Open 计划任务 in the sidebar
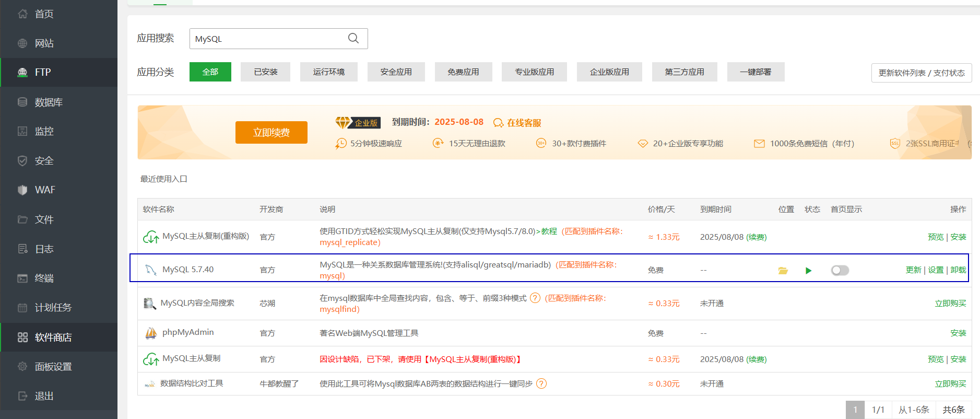The width and height of the screenshot is (980, 419). 53,308
